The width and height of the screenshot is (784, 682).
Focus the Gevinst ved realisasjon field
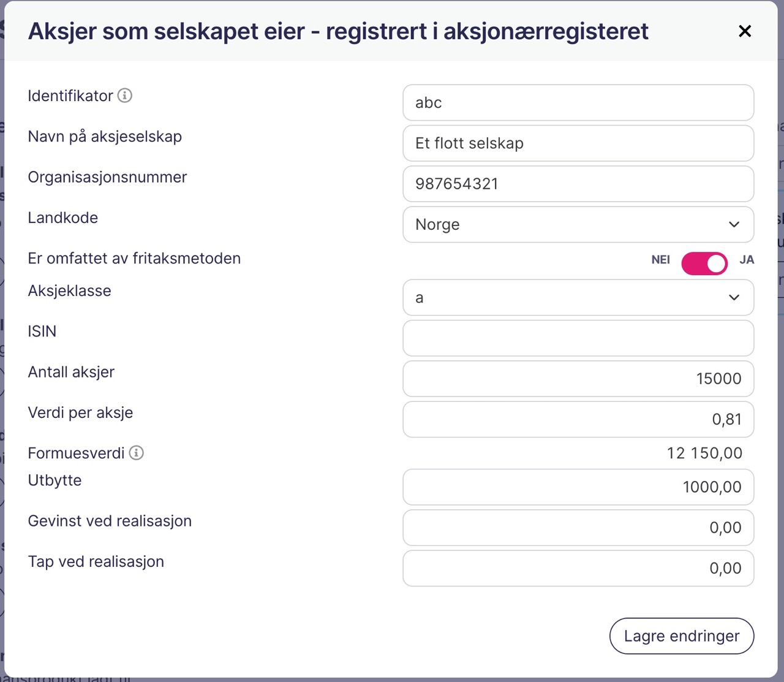pos(578,528)
